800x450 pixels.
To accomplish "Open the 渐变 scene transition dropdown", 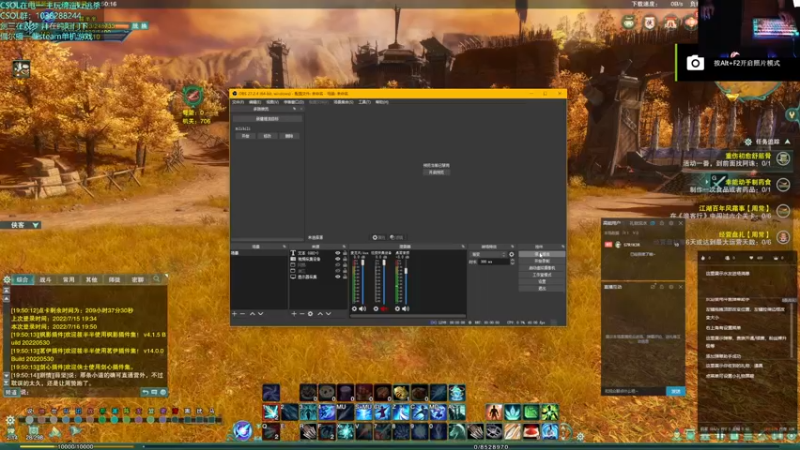I will tap(488, 254).
